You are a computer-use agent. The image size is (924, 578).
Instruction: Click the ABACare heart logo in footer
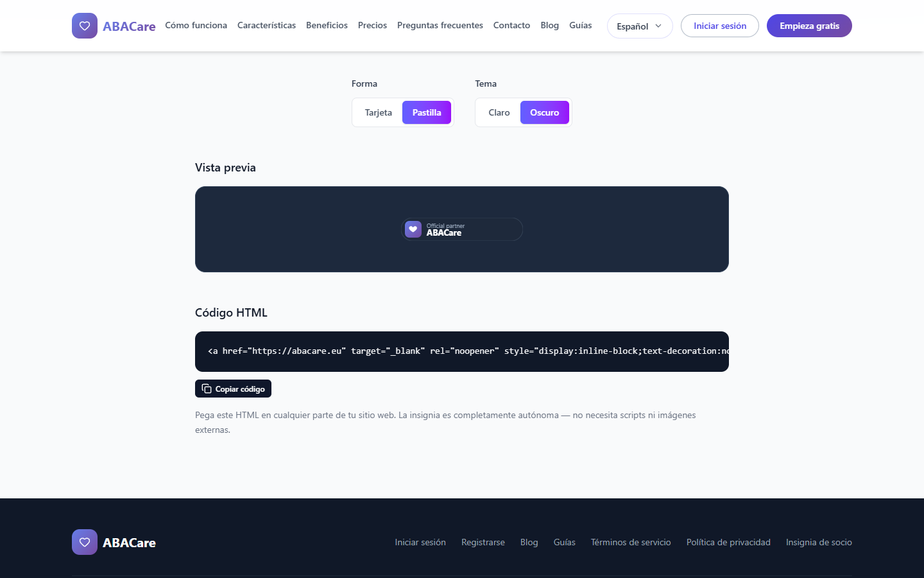tap(85, 542)
